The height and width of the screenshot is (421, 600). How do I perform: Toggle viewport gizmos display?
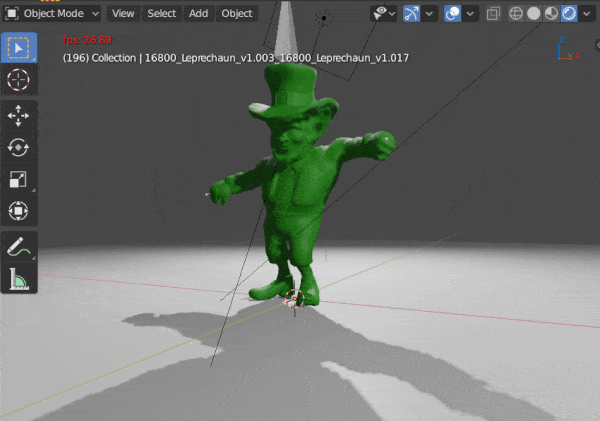click(411, 14)
